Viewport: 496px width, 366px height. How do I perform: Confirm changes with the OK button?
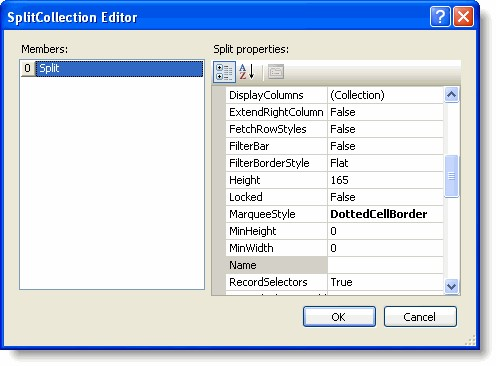pos(339,317)
